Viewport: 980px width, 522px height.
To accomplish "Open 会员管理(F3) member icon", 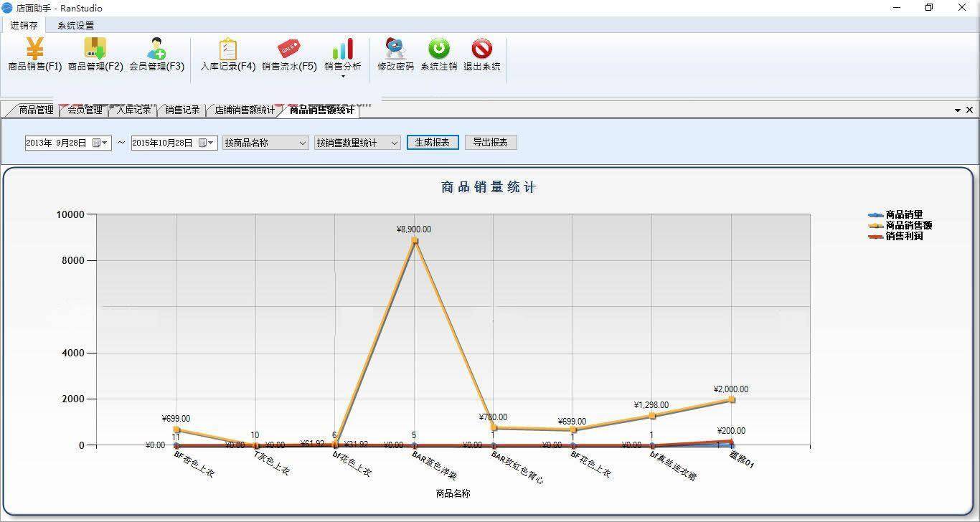I will point(156,49).
